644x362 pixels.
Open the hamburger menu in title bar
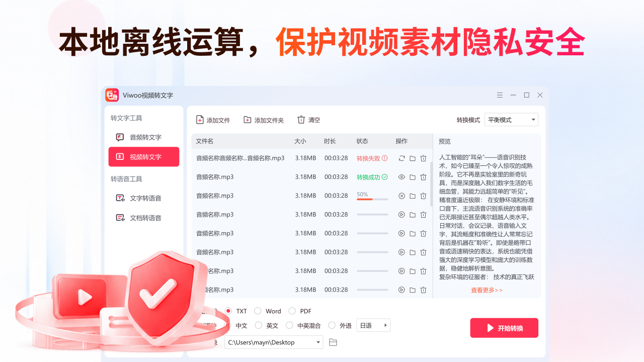point(500,95)
